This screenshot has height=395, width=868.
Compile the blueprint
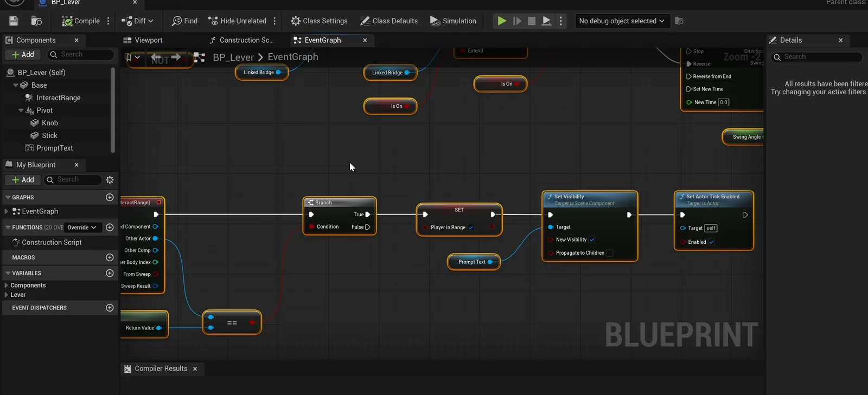81,21
